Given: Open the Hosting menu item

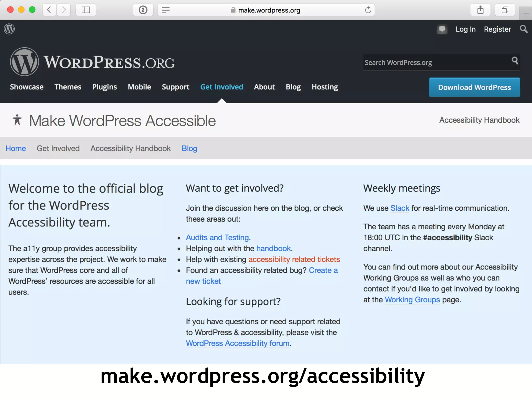Looking at the screenshot, I should tap(325, 87).
